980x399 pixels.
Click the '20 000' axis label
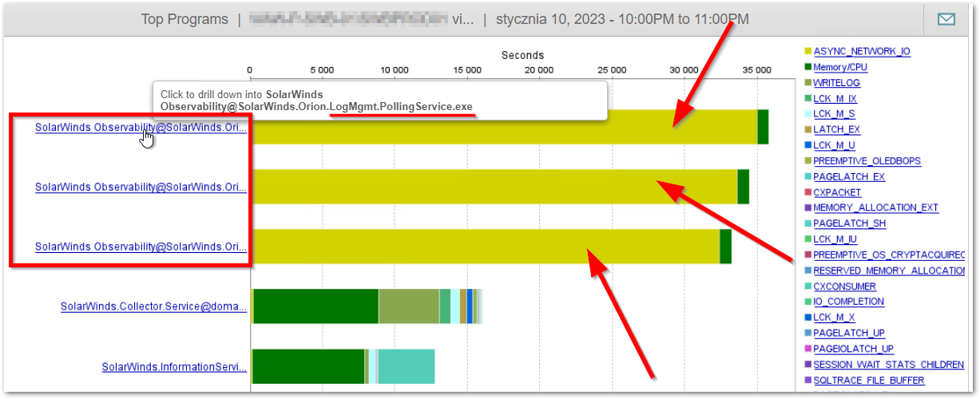(x=539, y=70)
